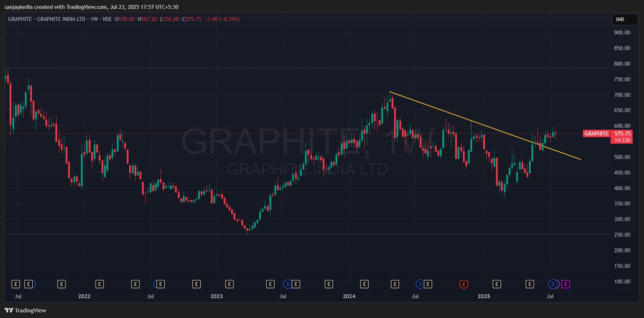The image size is (644, 318).
Task: Click the 2025 label on the time axis
Action: coord(484,296)
